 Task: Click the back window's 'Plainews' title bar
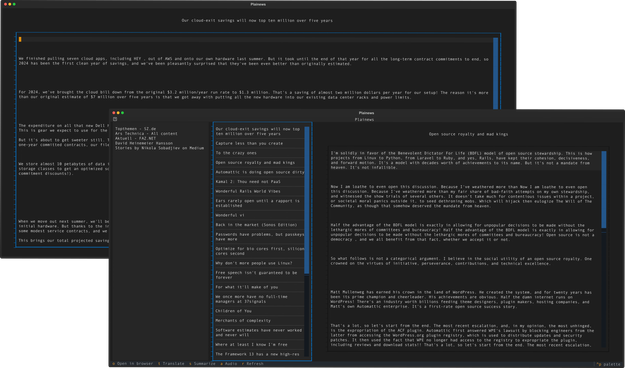(258, 4)
